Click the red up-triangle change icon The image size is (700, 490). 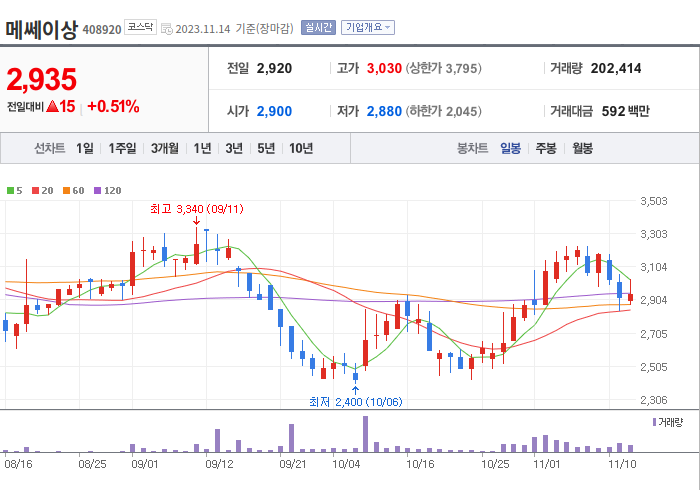pos(53,106)
